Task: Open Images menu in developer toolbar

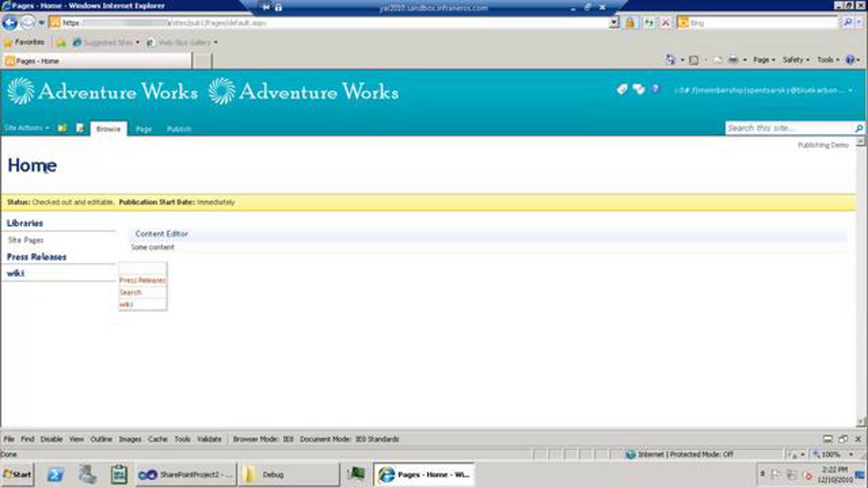Action: [x=130, y=439]
